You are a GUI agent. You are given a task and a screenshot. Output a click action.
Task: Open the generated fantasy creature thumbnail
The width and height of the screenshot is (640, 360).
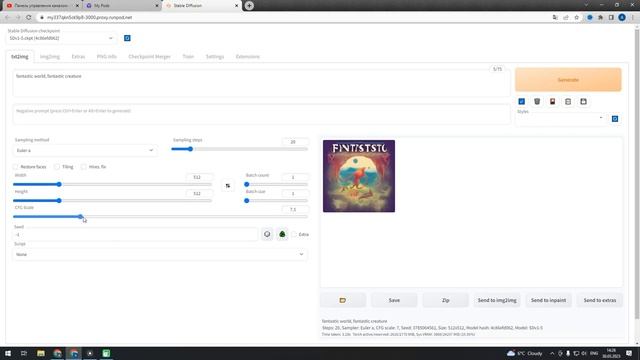[x=359, y=176]
